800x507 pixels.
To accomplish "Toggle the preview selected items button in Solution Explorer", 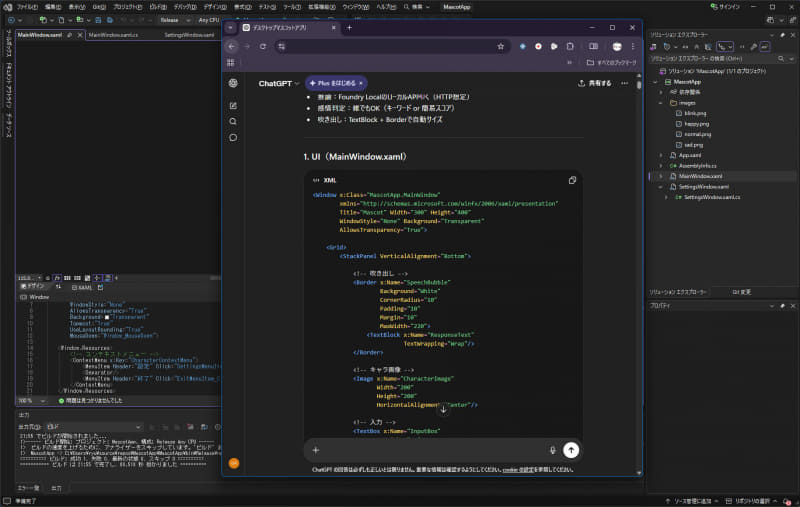I will tap(764, 47).
